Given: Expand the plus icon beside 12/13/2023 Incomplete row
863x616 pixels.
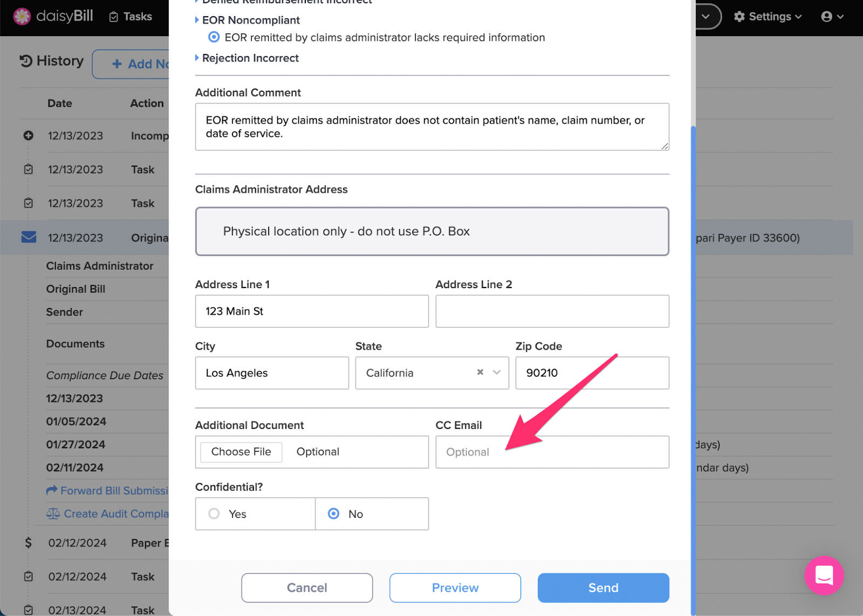Looking at the screenshot, I should click(29, 135).
